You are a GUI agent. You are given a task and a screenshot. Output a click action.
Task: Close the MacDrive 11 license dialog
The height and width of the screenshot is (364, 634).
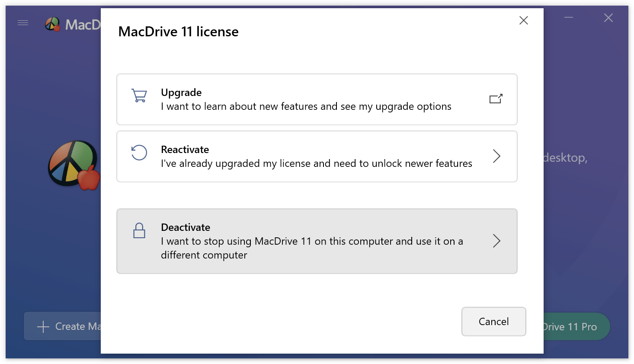click(x=523, y=20)
